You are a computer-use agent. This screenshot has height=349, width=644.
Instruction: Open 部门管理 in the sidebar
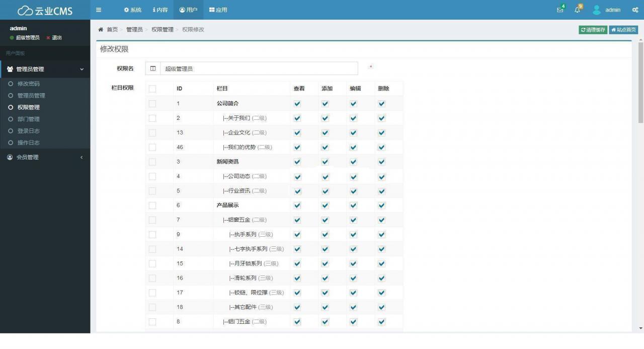point(28,119)
